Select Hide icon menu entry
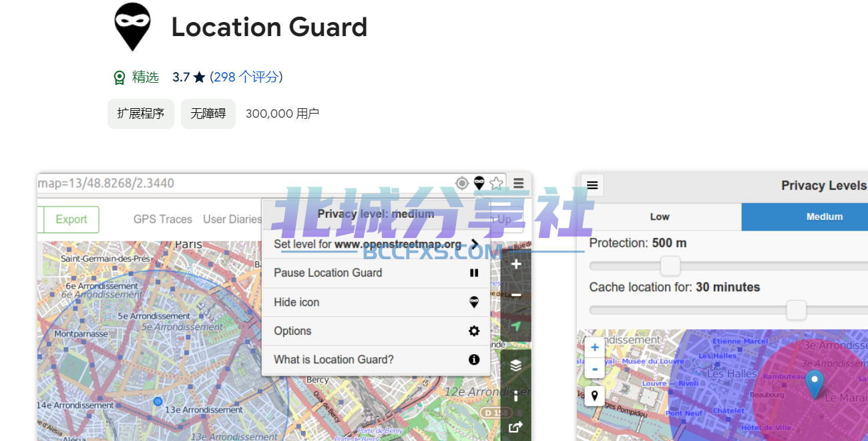 (x=376, y=302)
